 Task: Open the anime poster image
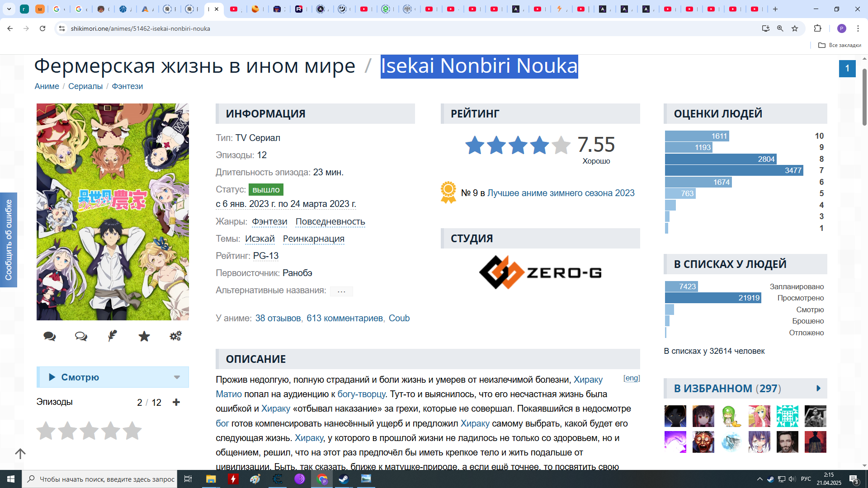113,212
